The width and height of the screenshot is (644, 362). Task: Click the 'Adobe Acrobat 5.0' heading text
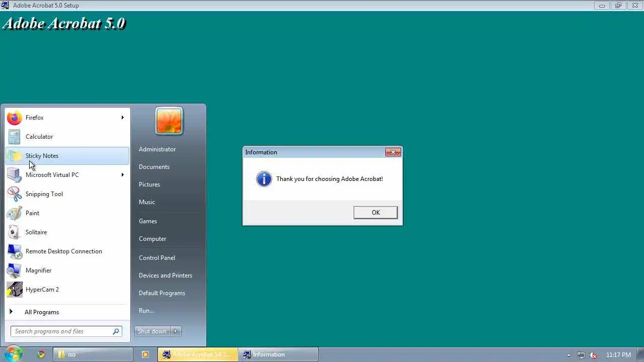[x=64, y=24]
